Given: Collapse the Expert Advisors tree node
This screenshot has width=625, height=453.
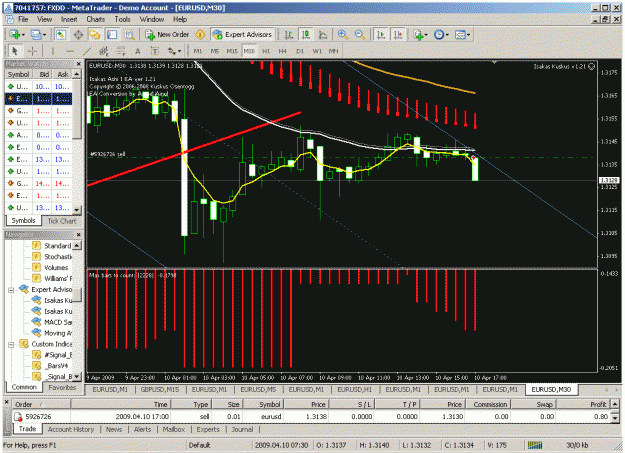Looking at the screenshot, I should click(11, 290).
